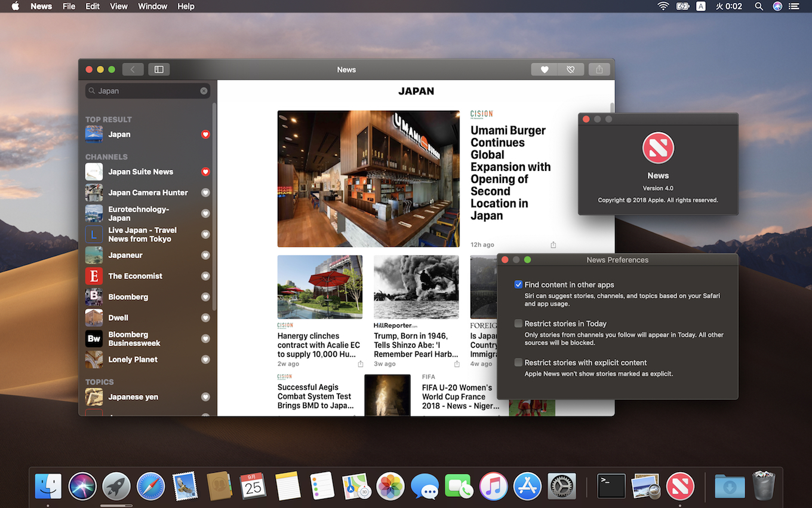
Task: Open Finder from the Dock
Action: [48, 486]
